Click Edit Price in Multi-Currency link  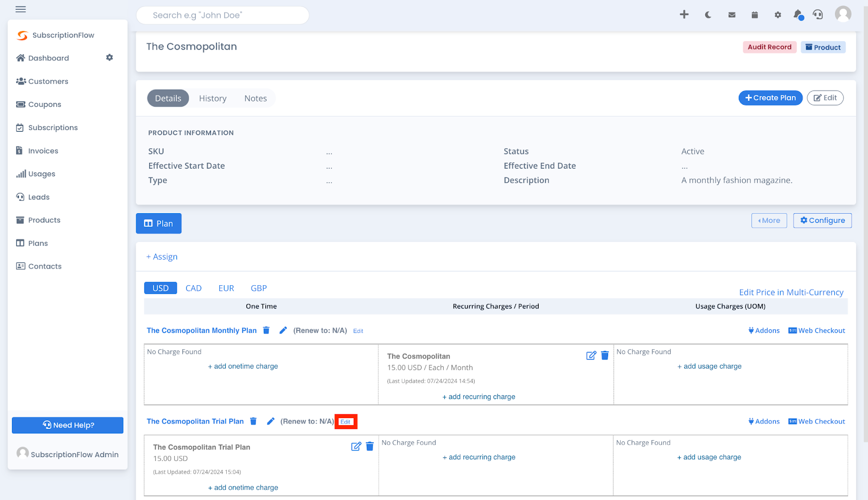click(791, 292)
